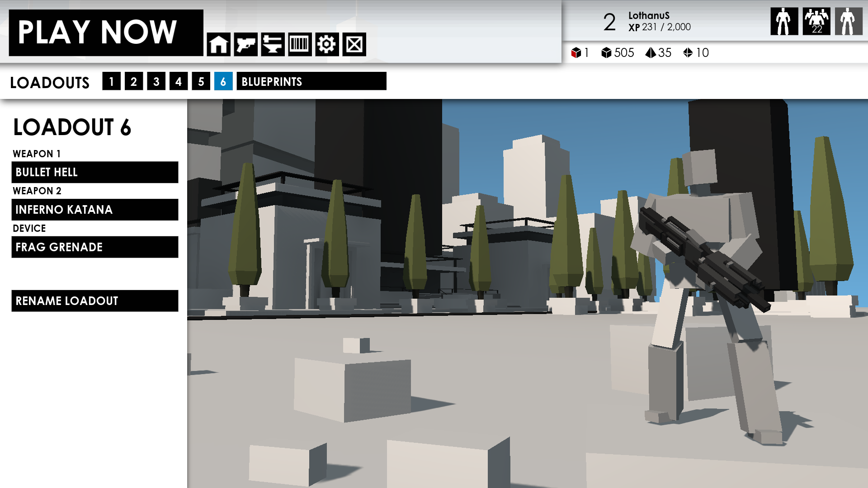Select the single robot figure icon

[x=784, y=21]
